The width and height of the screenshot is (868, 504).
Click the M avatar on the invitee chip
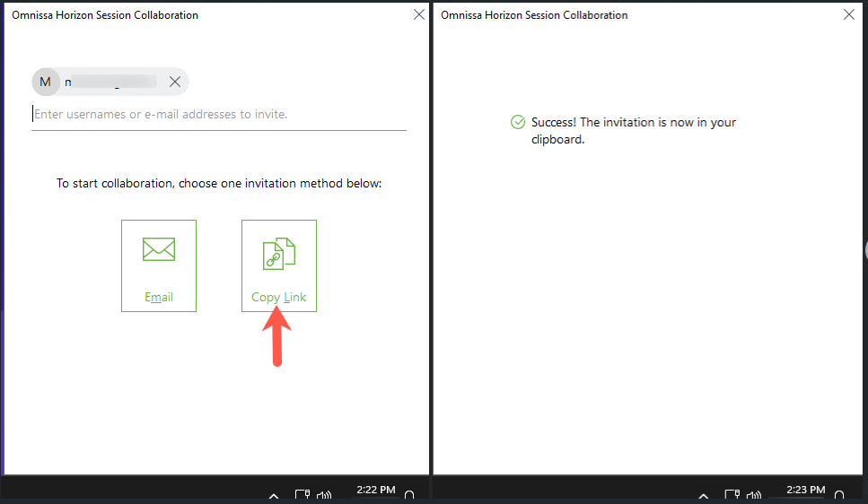[x=45, y=83]
